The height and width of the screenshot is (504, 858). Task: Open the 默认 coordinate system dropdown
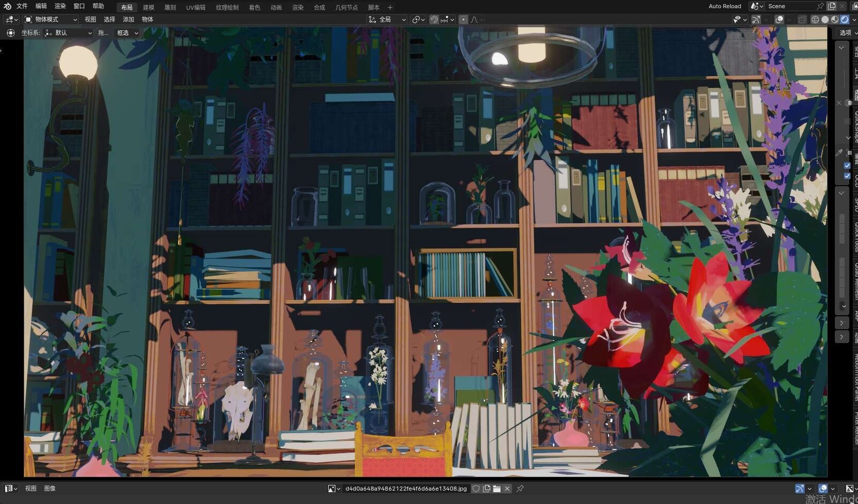point(68,33)
